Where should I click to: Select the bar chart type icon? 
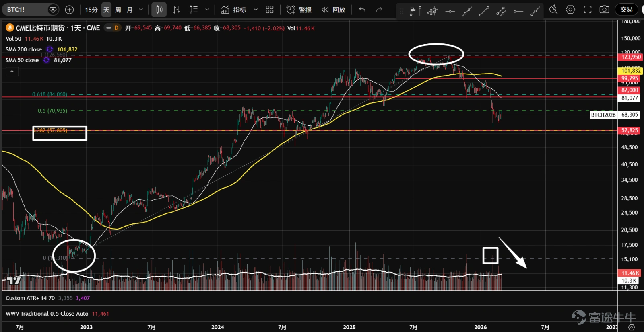pyautogui.click(x=176, y=10)
